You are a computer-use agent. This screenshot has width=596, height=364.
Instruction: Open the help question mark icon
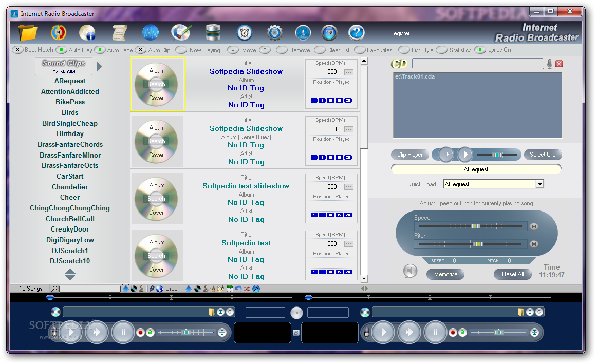(x=357, y=33)
